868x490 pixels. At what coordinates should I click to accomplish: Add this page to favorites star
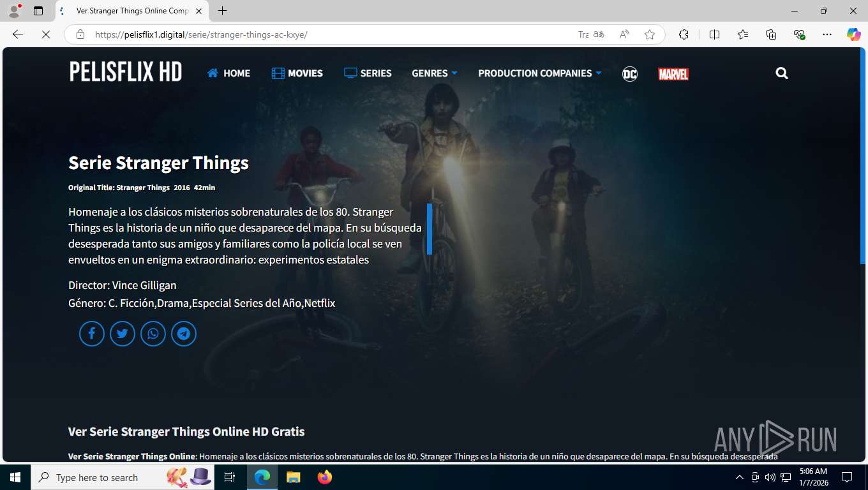650,34
